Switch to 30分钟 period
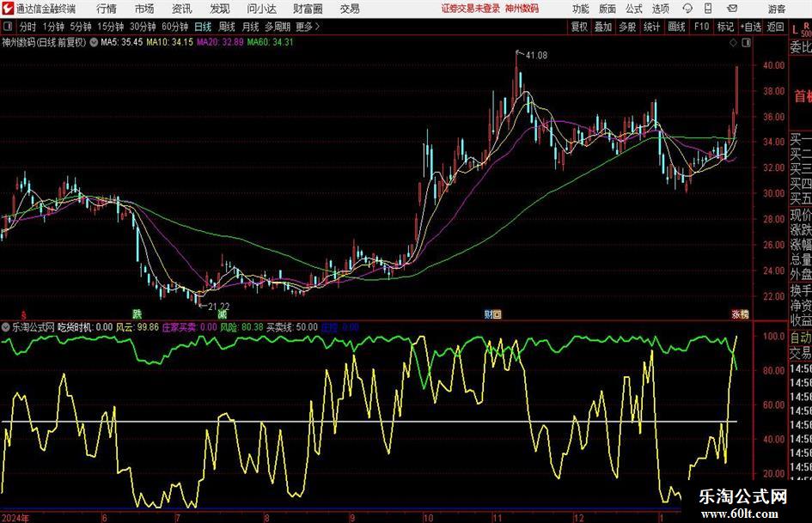This screenshot has height=523, width=812. tap(143, 27)
